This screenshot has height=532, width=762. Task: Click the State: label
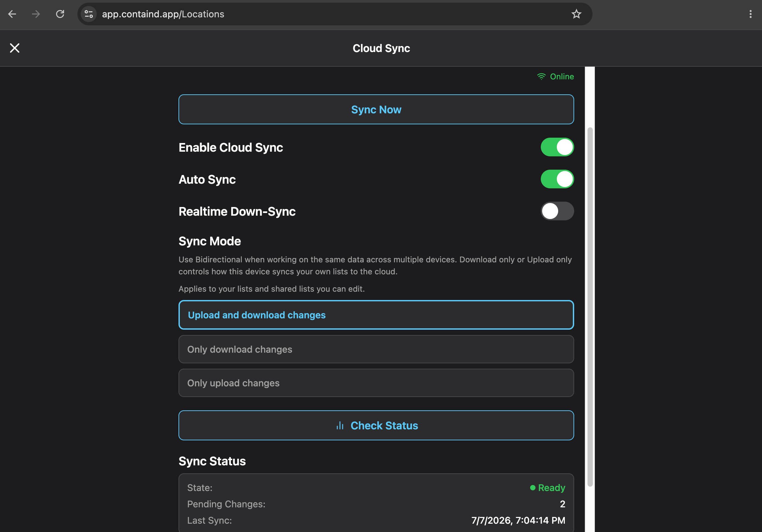tap(200, 488)
